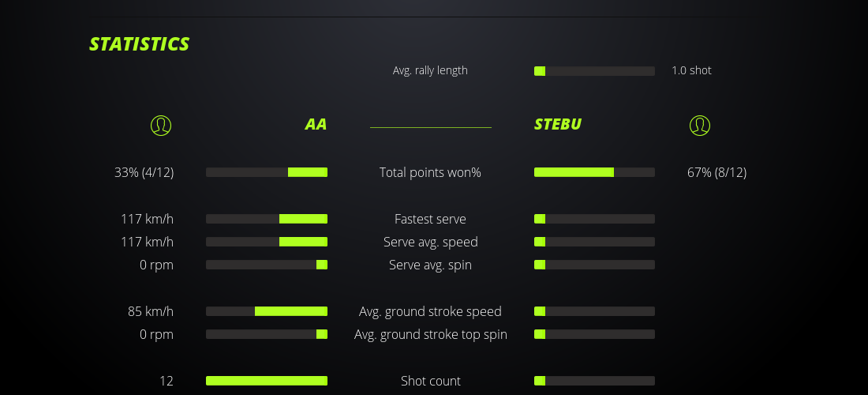Image resolution: width=868 pixels, height=395 pixels.
Task: Click AA's Serve avg. spin bar
Action: (x=267, y=265)
